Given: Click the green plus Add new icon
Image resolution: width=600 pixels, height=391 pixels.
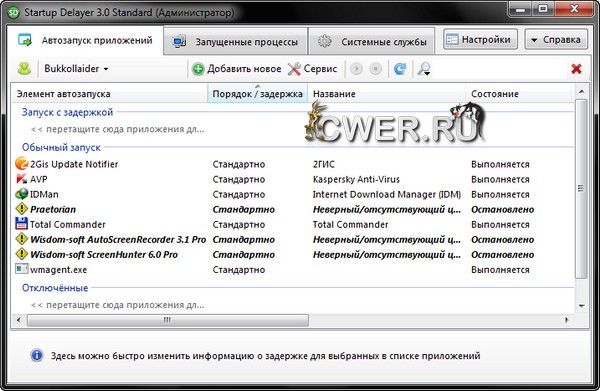Looking at the screenshot, I should 198,69.
